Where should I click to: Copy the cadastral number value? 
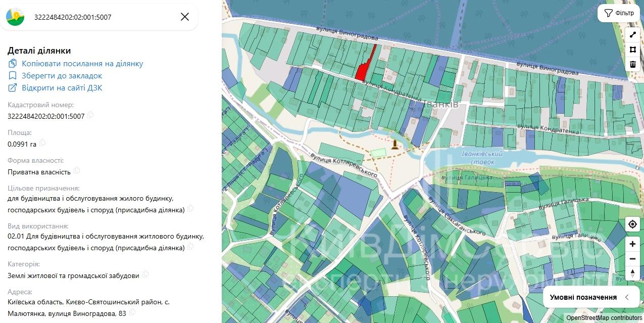click(90, 115)
